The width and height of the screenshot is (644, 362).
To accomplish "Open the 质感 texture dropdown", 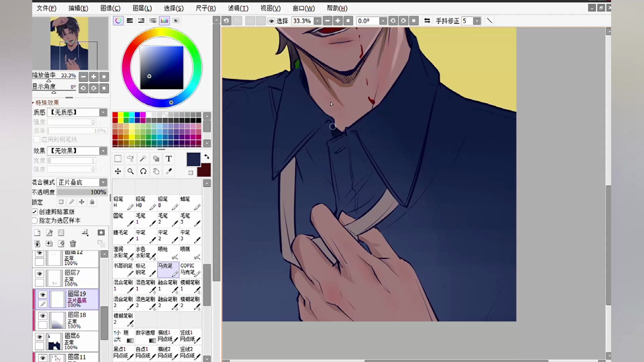I will [x=103, y=112].
